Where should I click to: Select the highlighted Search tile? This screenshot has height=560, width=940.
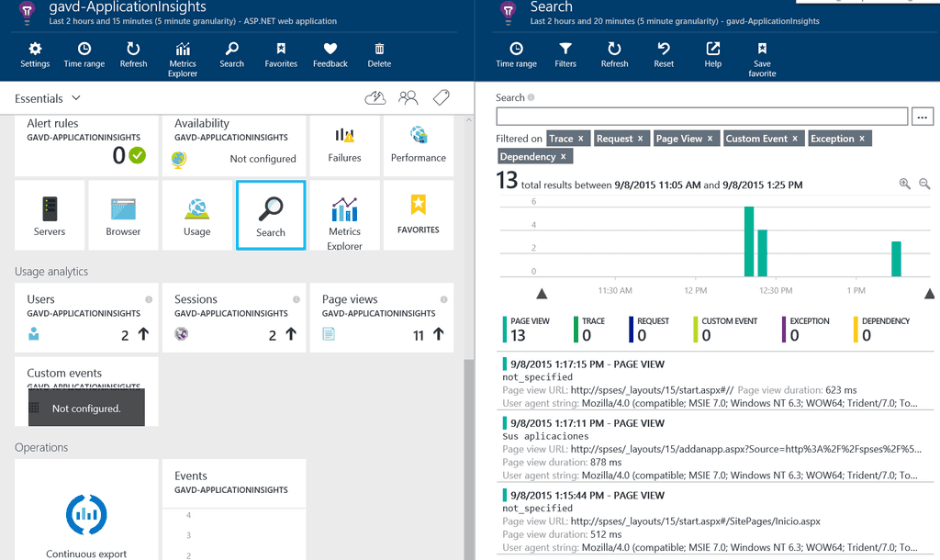tap(271, 215)
